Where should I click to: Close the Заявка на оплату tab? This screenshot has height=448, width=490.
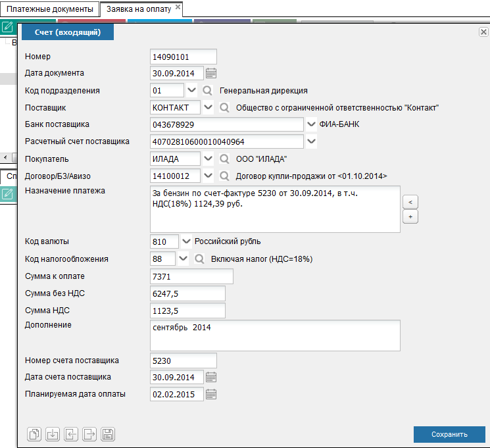pos(178,7)
